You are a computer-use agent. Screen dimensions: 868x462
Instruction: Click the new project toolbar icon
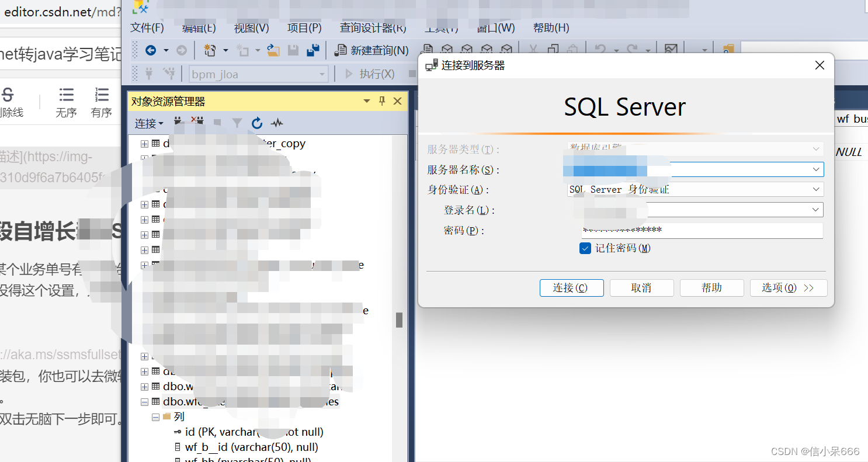[x=210, y=51]
